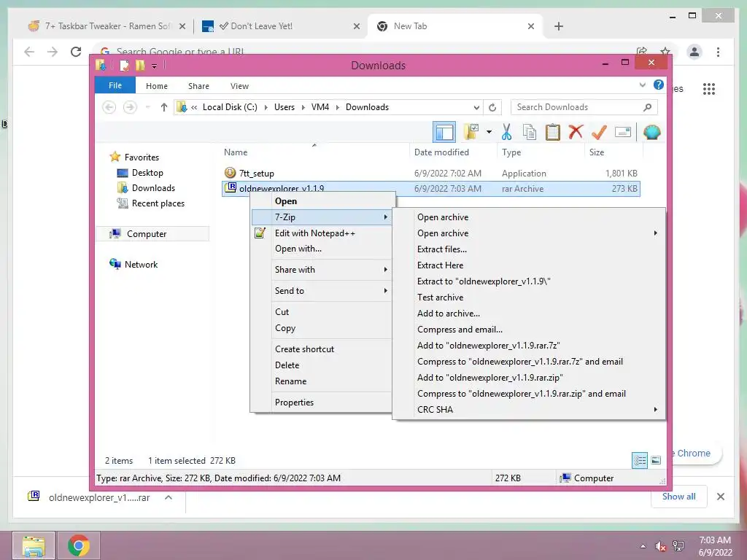Switch to the Home ribbon tab

[x=157, y=86]
